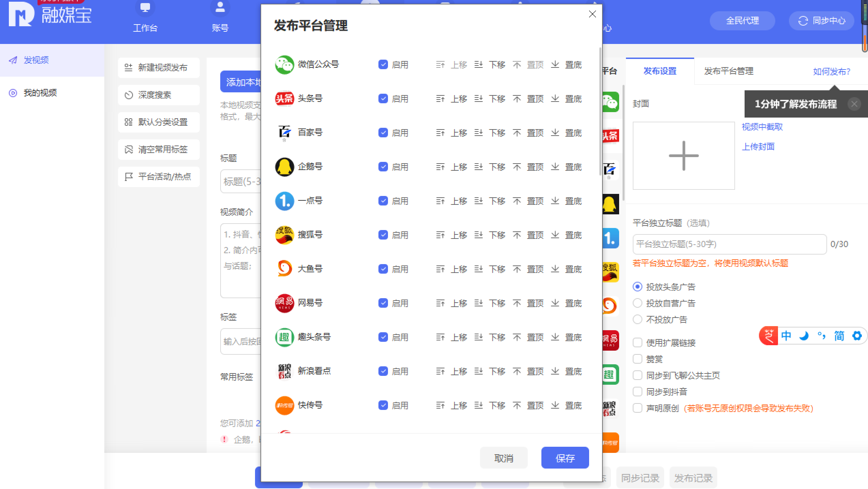Image resolution: width=868 pixels, height=489 pixels.
Task: Send 企鹅号 to bottom with 置底
Action: click(x=566, y=167)
